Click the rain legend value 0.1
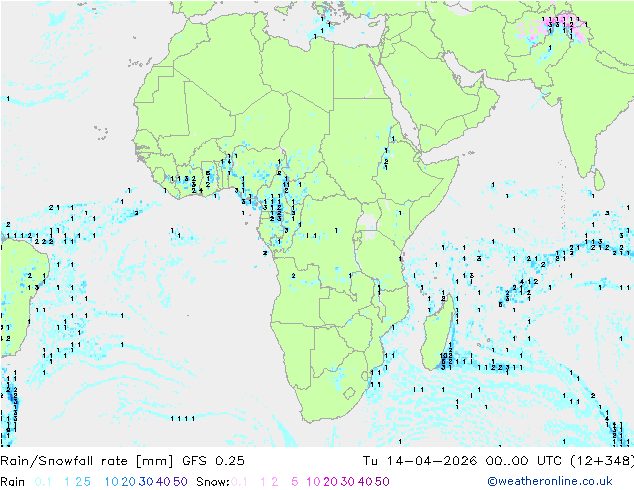The height and width of the screenshot is (490, 634). pyautogui.click(x=43, y=482)
